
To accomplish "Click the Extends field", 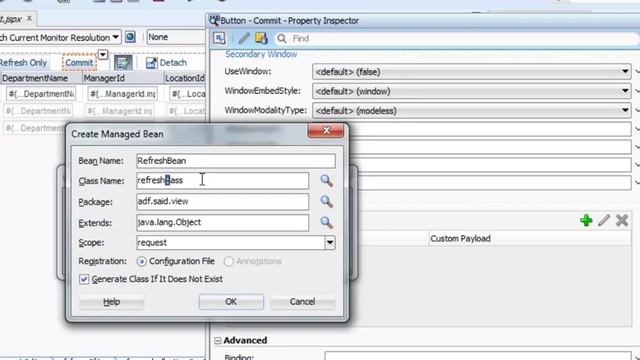I will 222,222.
